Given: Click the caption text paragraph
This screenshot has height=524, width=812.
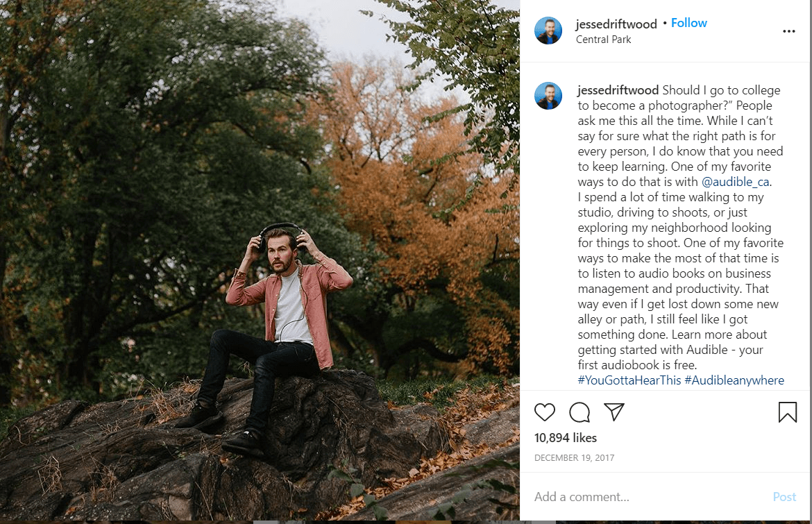Looking at the screenshot, I should pos(680,235).
